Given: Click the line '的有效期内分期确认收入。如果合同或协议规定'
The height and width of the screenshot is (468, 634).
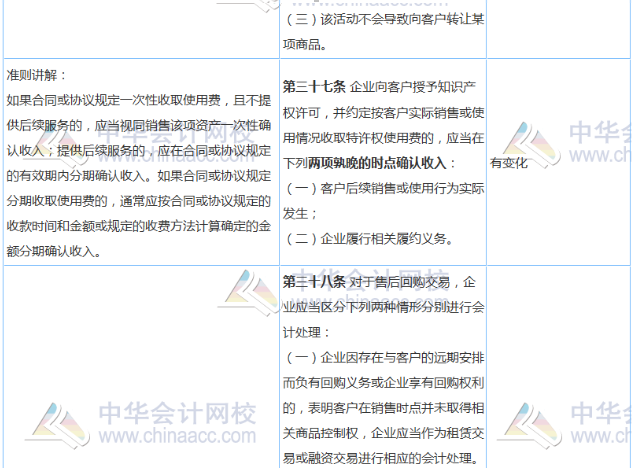Looking at the screenshot, I should point(139,176).
